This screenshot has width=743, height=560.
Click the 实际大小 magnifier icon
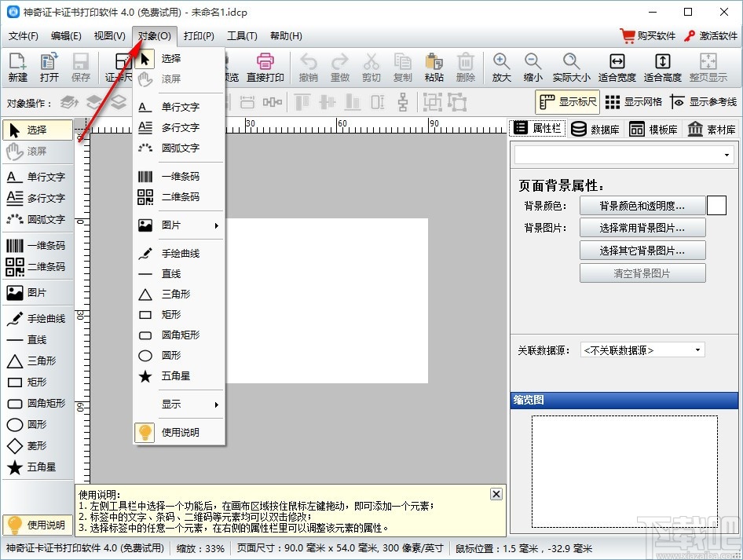pos(572,67)
